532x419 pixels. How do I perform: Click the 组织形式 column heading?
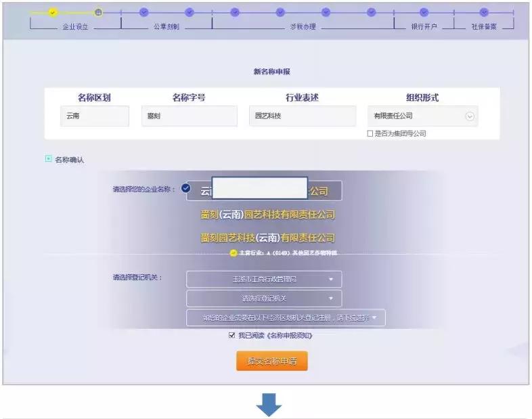click(422, 97)
